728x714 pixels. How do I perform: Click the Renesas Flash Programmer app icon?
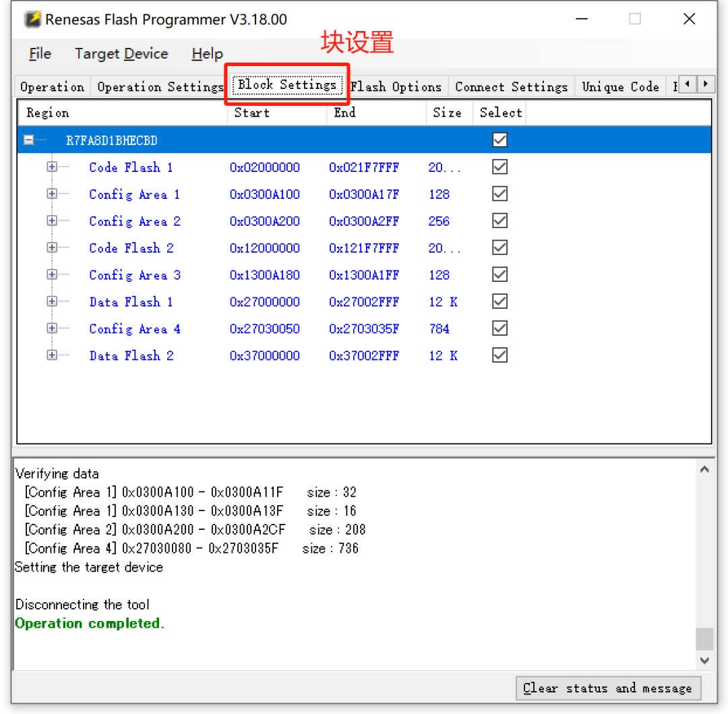[x=33, y=19]
